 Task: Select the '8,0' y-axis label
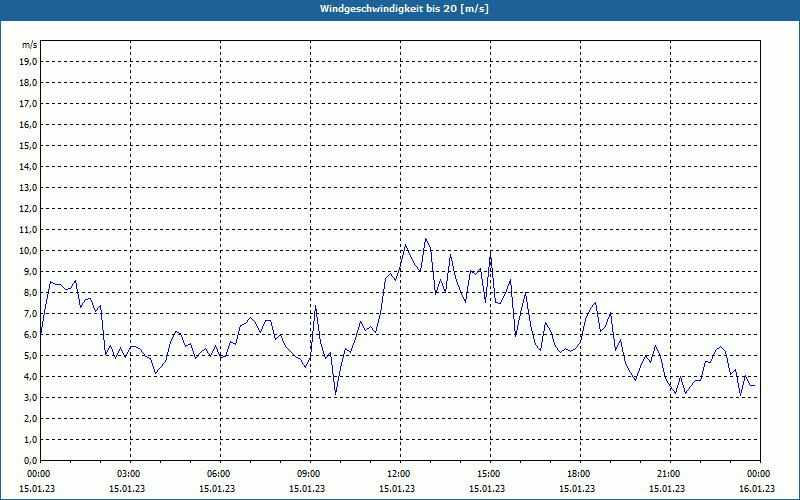point(30,293)
